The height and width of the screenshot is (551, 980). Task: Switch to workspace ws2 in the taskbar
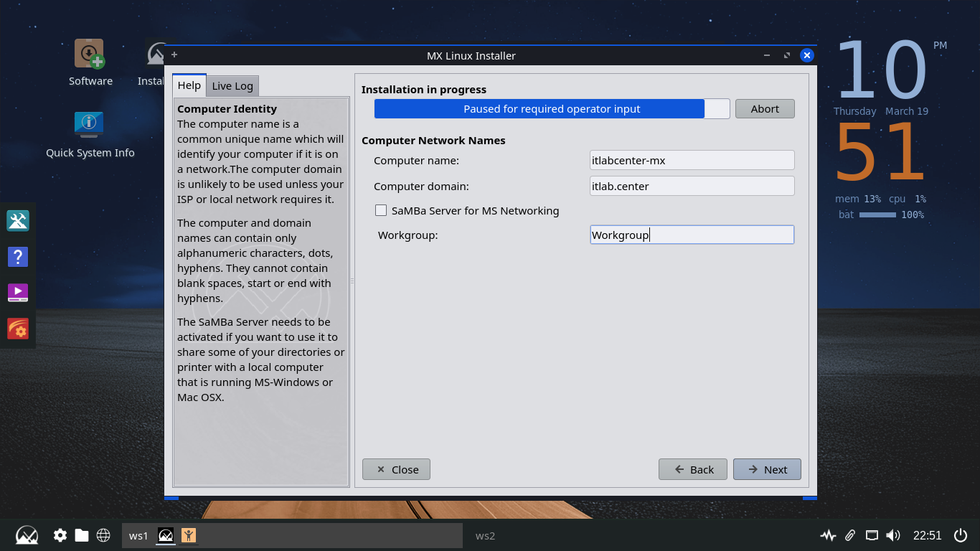(x=485, y=535)
